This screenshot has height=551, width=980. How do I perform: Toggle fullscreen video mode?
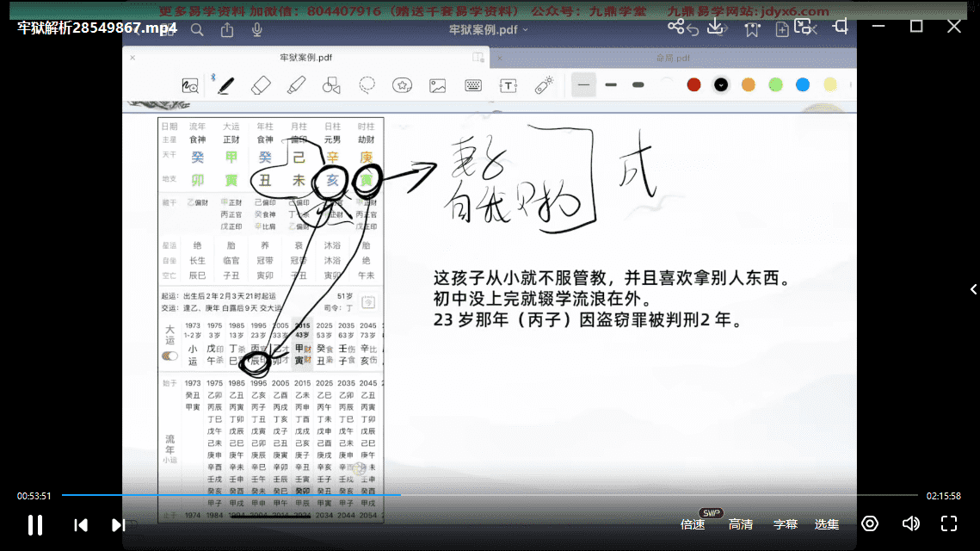tap(949, 523)
